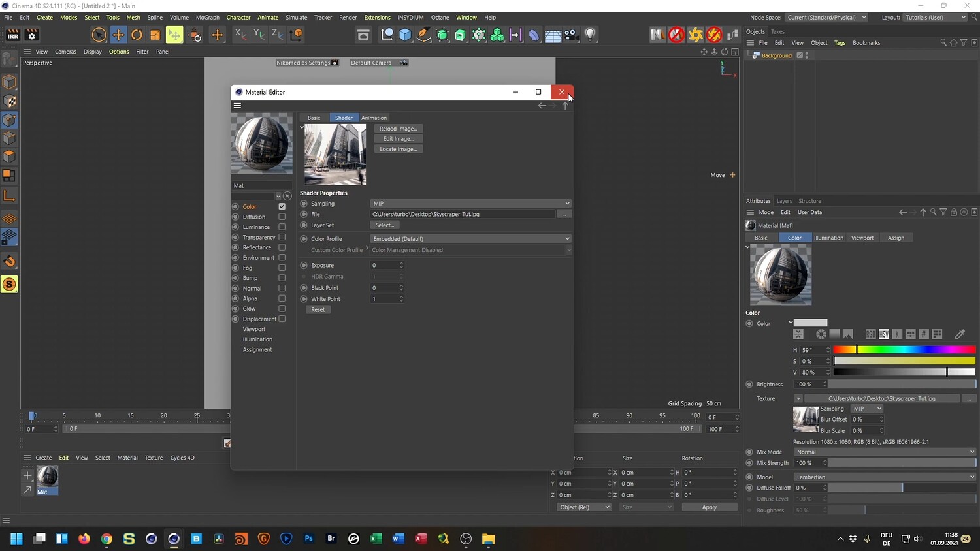
Task: Click the hue spectrum slider
Action: [x=904, y=350]
